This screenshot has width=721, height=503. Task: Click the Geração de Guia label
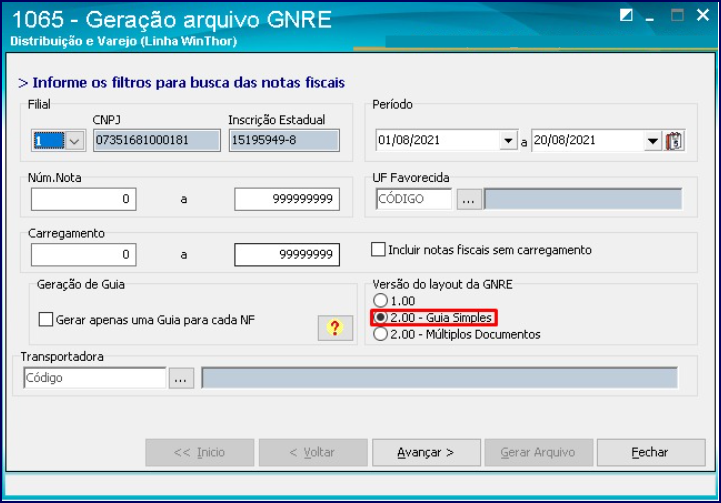pos(81,285)
